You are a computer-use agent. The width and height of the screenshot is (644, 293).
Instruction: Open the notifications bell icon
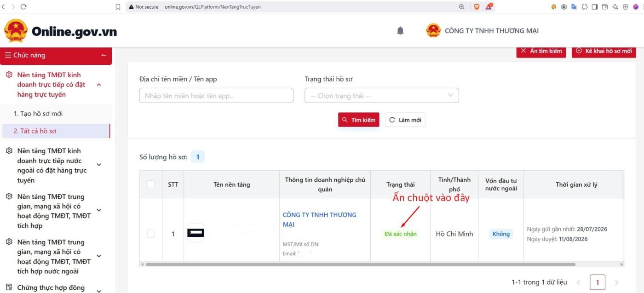coord(400,31)
